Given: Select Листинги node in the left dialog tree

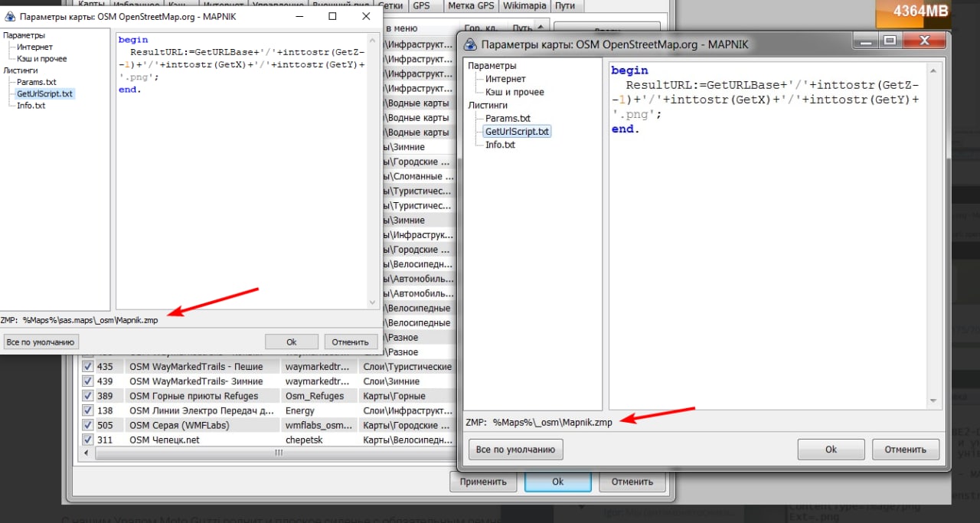Looking at the screenshot, I should click(x=20, y=70).
